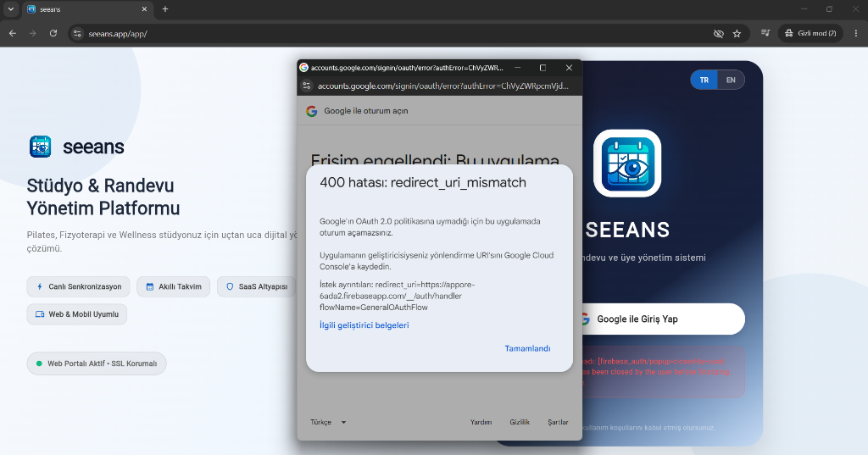This screenshot has width=868, height=455.
Task: Click the redirect_uri request details text
Action: [x=397, y=297]
